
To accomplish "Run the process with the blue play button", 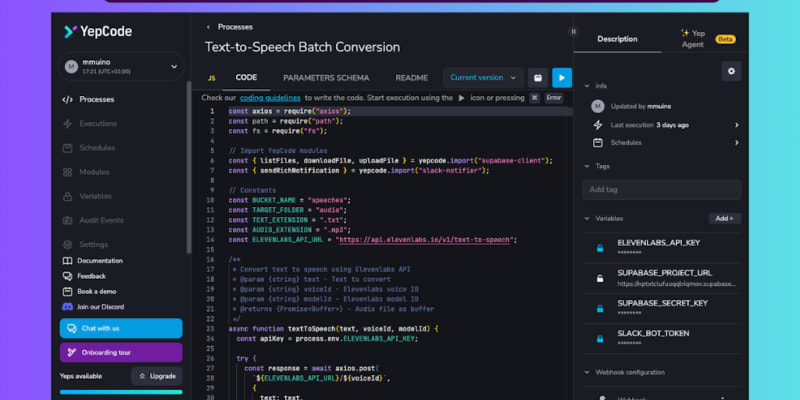I will [562, 77].
